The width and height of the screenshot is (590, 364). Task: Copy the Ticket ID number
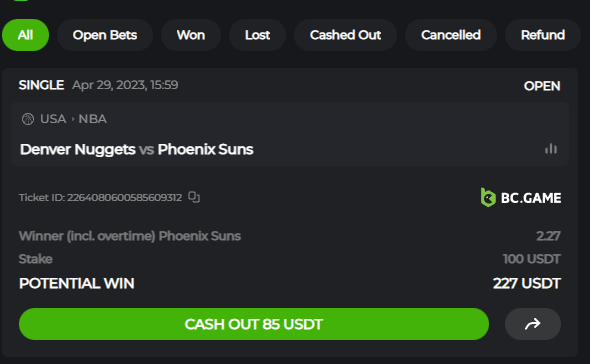pos(194,197)
